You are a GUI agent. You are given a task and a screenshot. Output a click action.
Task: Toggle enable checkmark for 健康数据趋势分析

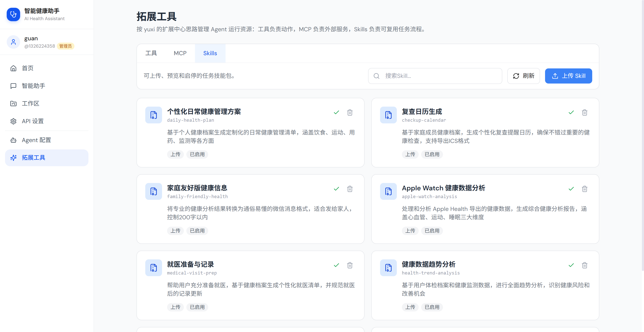571,265
